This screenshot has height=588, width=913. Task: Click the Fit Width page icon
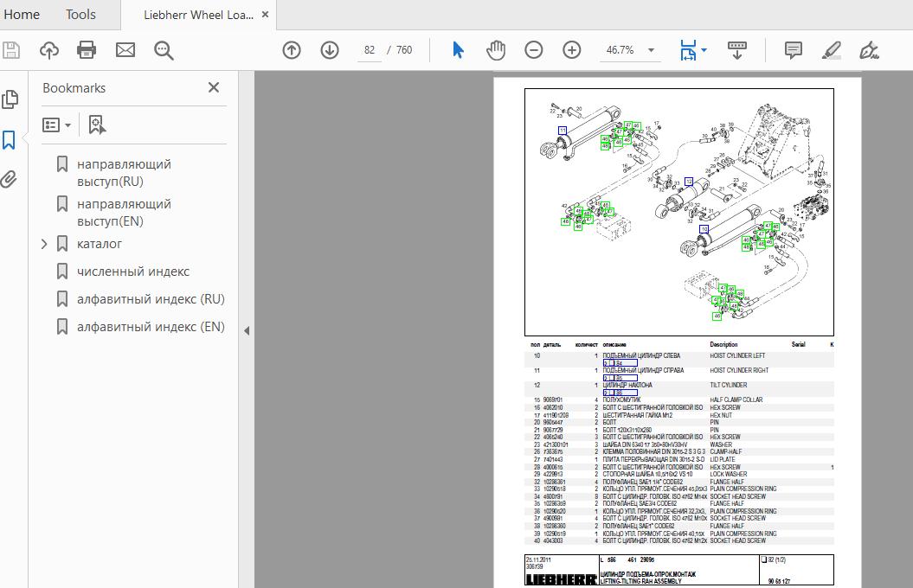point(688,50)
